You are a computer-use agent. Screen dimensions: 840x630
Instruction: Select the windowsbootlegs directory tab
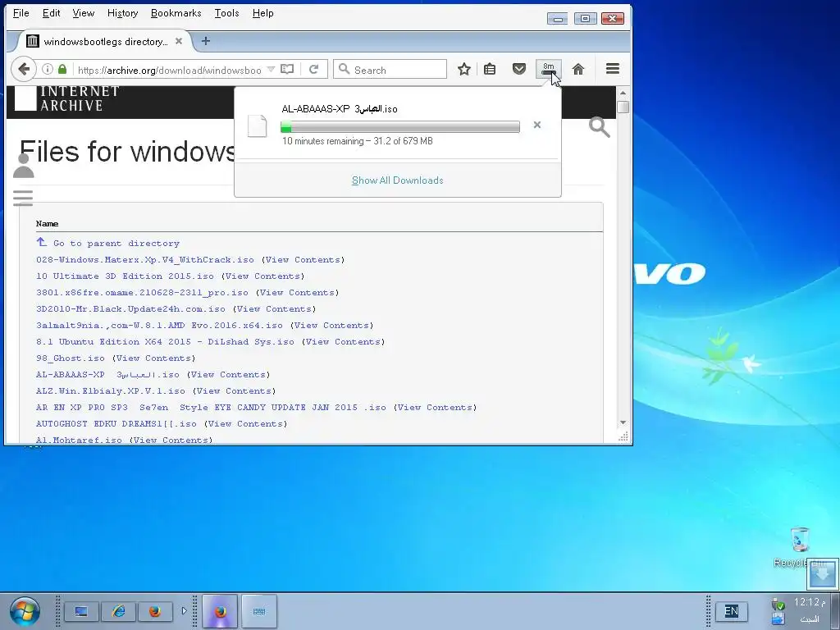(106, 41)
